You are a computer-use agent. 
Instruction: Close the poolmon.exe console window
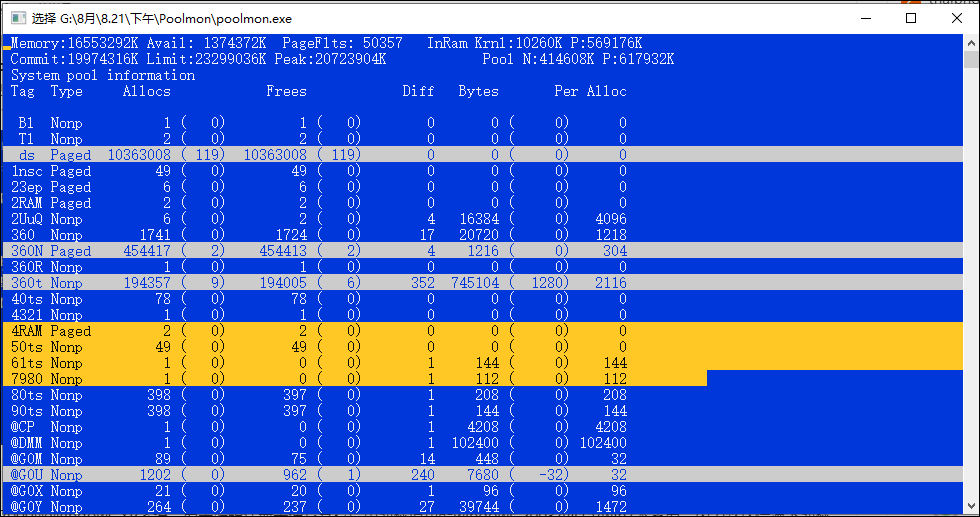point(956,17)
